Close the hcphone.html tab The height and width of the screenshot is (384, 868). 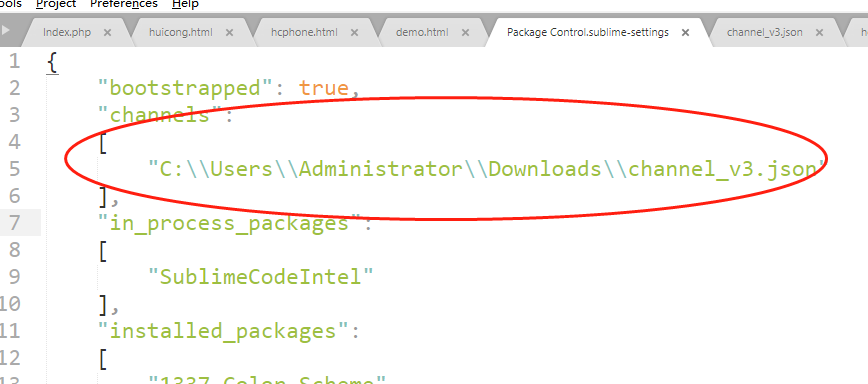(354, 33)
